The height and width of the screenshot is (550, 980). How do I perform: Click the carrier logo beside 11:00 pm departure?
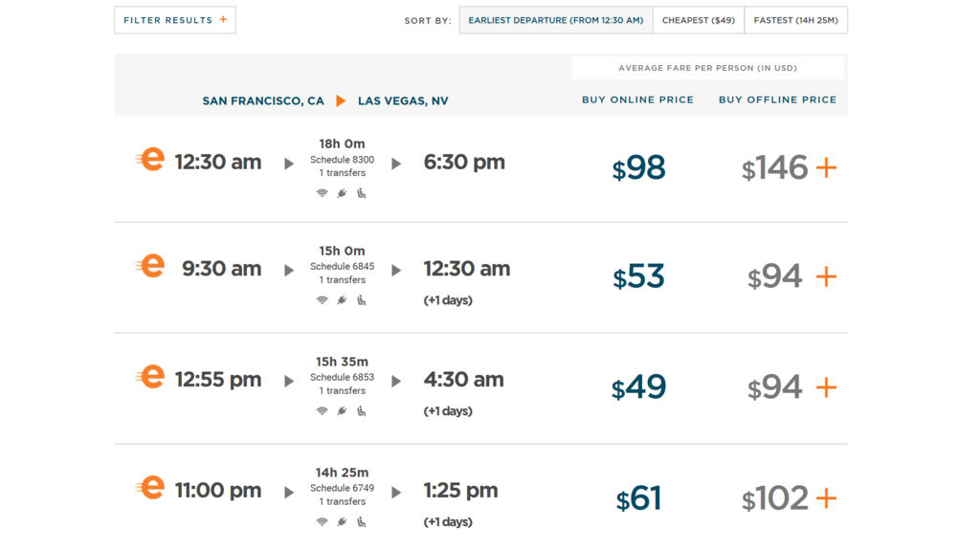149,488
